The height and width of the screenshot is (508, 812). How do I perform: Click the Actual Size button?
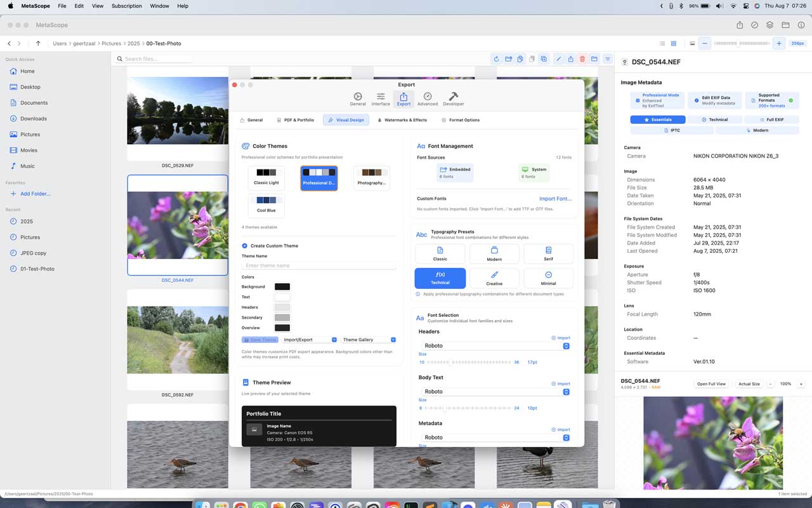tap(749, 384)
